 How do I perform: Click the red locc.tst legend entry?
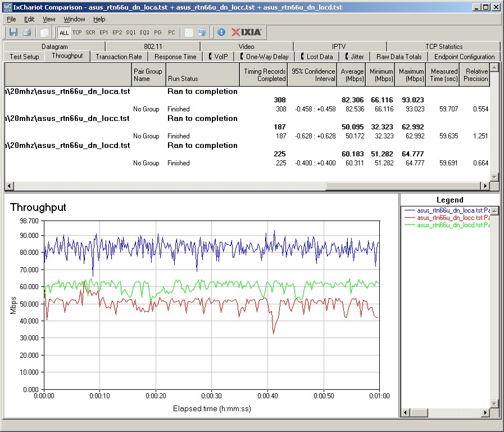[x=447, y=218]
